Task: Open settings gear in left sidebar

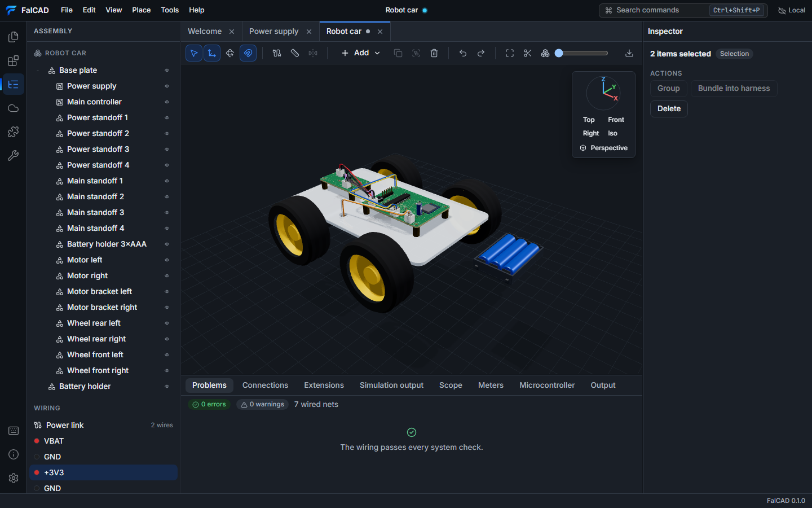Action: pyautogui.click(x=14, y=478)
